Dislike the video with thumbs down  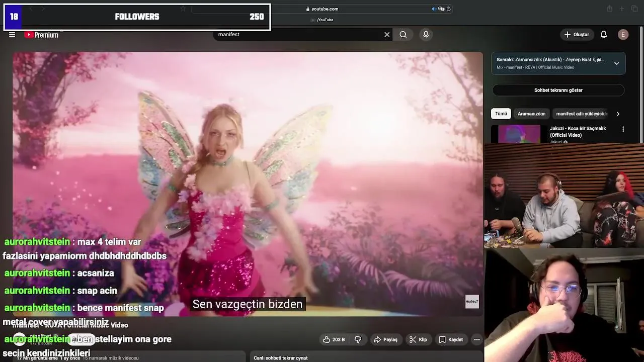click(358, 340)
